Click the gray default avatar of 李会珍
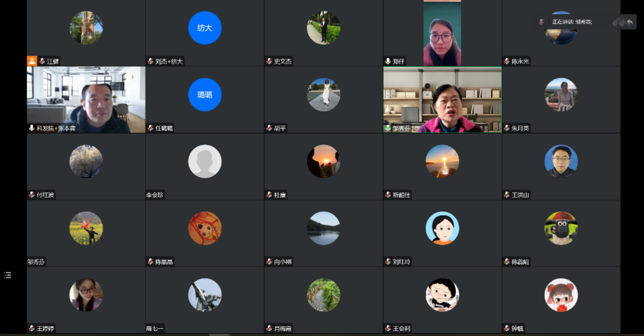 [x=204, y=161]
